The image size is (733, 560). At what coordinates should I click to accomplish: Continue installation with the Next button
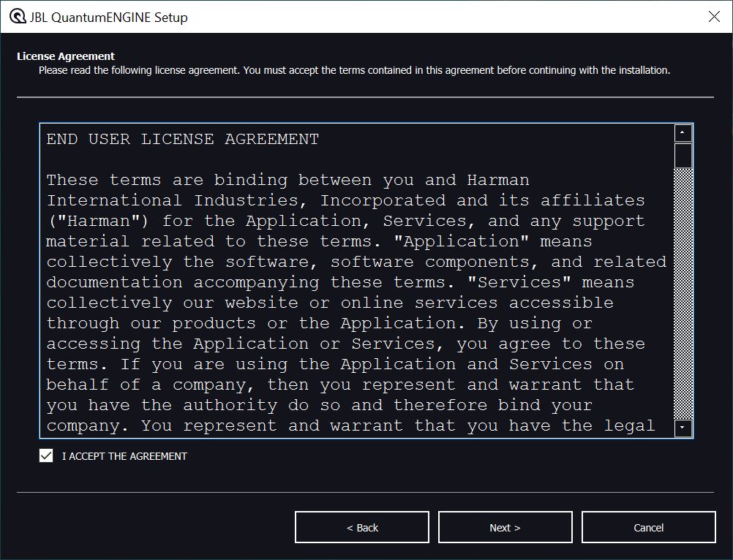click(x=505, y=527)
